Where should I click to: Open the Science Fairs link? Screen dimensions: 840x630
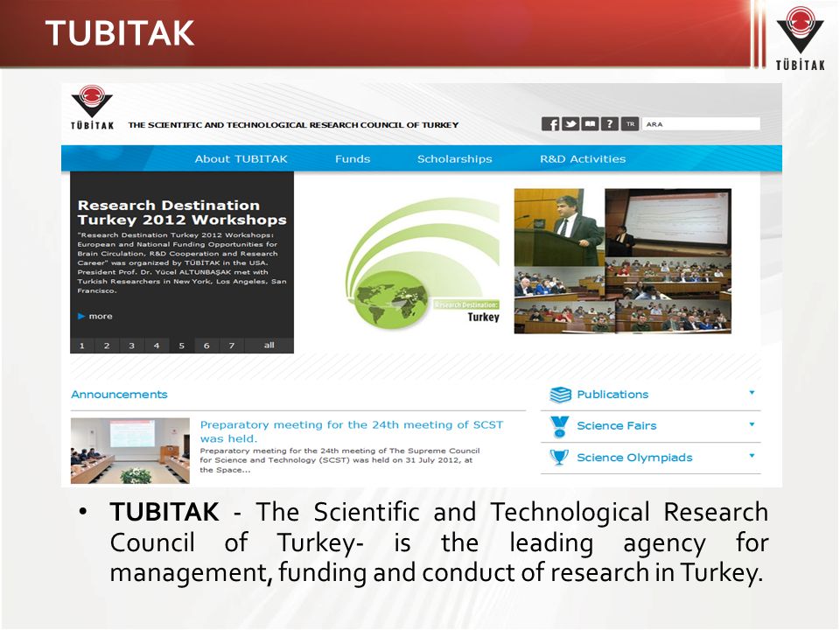pyautogui.click(x=617, y=426)
